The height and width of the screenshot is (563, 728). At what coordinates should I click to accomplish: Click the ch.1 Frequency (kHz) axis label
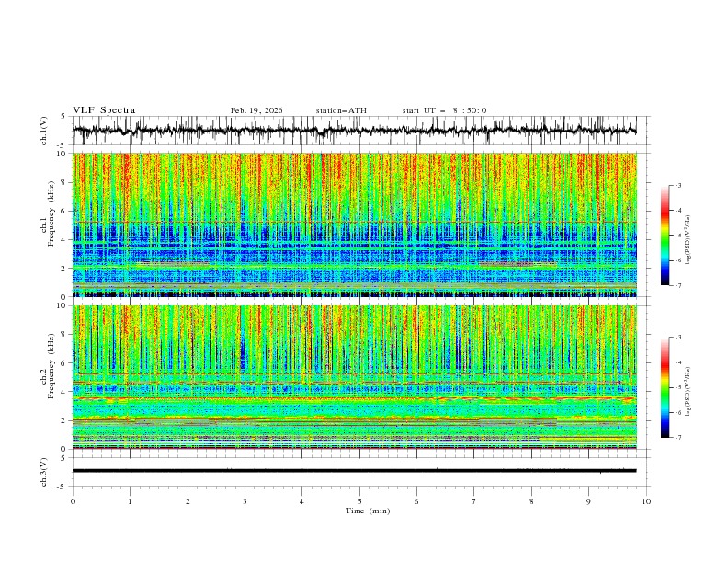pyautogui.click(x=48, y=225)
